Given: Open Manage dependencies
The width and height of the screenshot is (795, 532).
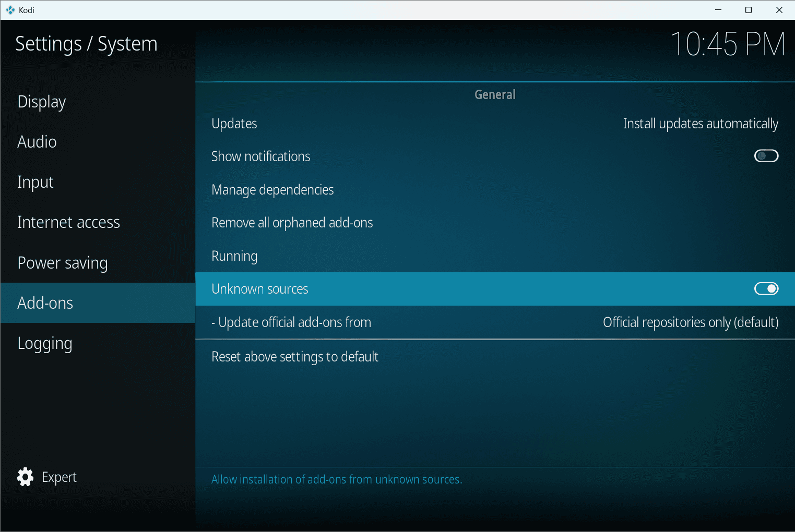Looking at the screenshot, I should 495,190.
